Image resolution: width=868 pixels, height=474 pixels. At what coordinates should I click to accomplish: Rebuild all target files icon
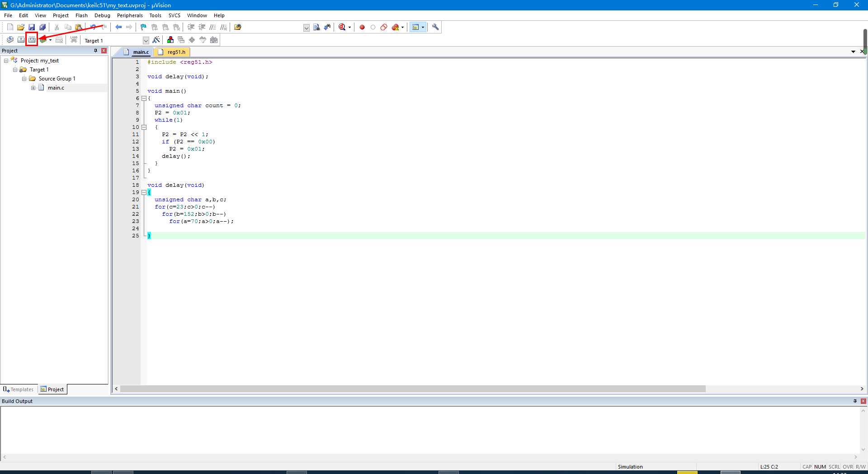pos(32,40)
